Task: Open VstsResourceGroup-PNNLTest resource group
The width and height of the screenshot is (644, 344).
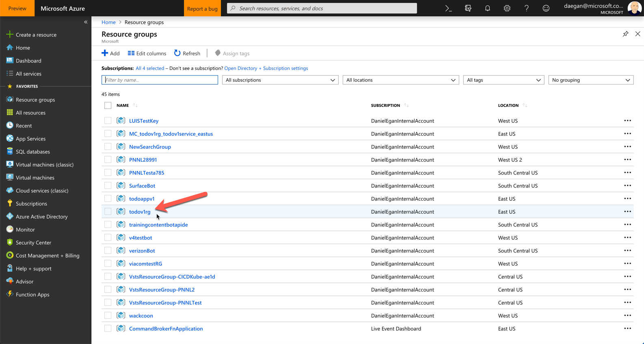Action: [165, 303]
